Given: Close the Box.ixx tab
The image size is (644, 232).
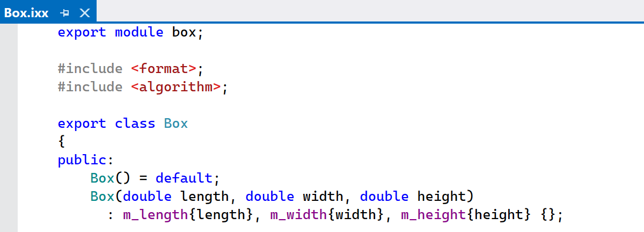Looking at the screenshot, I should 84,12.
